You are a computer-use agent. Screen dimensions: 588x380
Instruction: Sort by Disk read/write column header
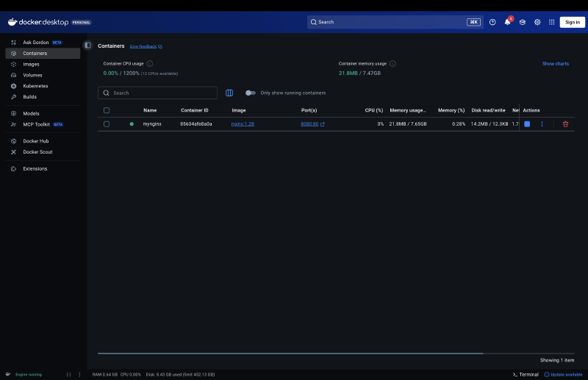[x=488, y=110]
